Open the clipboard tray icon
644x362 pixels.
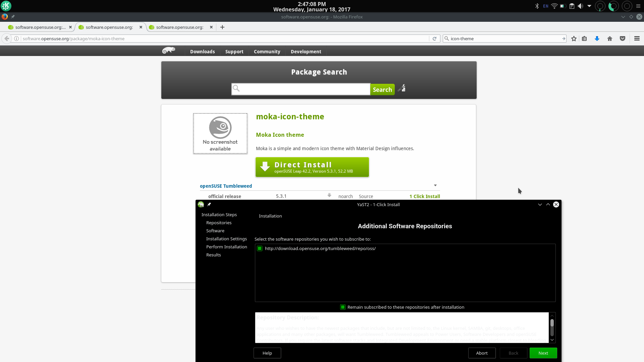click(572, 6)
